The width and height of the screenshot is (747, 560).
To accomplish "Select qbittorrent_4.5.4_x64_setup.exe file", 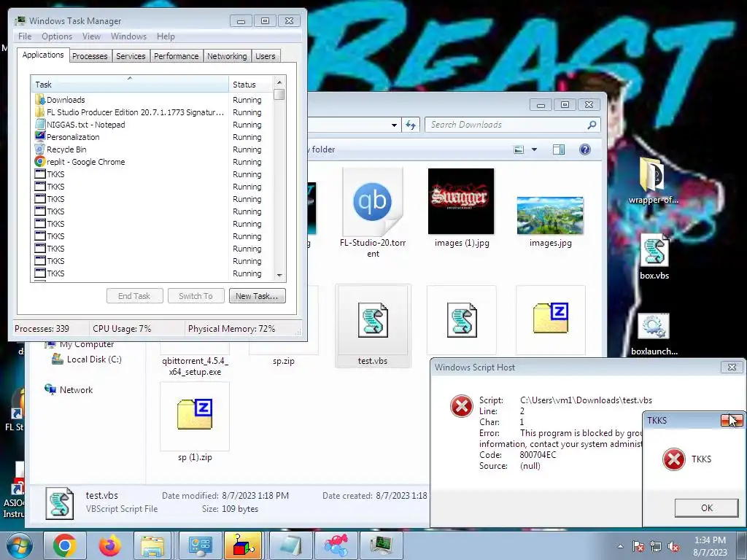I will click(195, 366).
